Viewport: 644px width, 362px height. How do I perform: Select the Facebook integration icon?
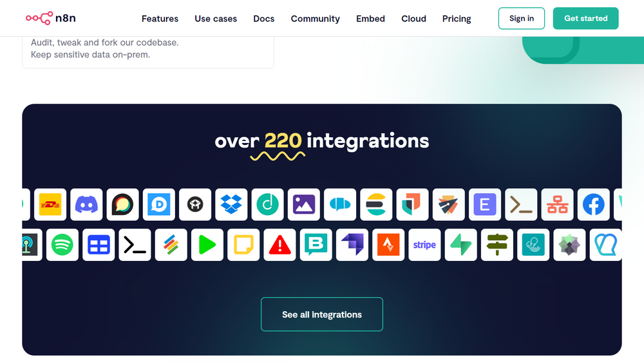coord(593,205)
